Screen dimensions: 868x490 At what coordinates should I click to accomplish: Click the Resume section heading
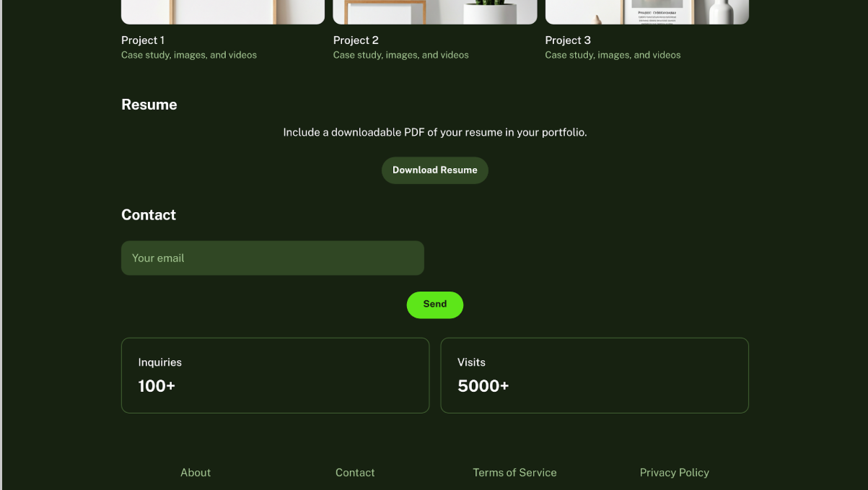[149, 105]
